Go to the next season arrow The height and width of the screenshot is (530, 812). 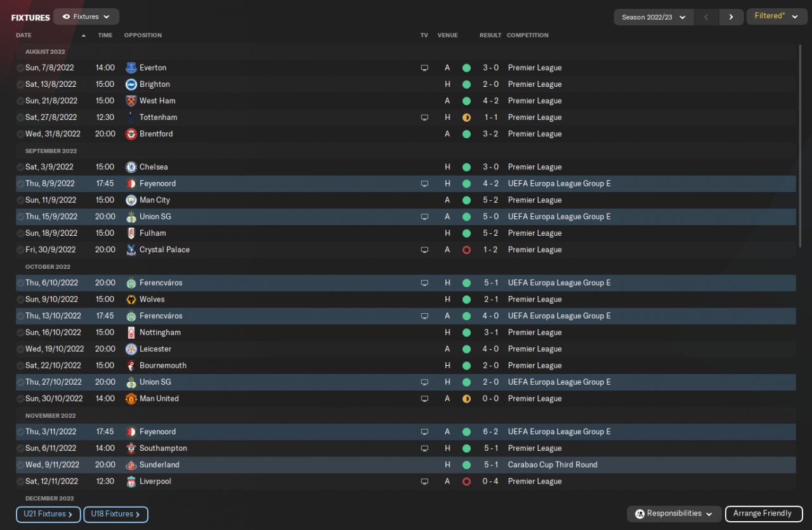731,17
